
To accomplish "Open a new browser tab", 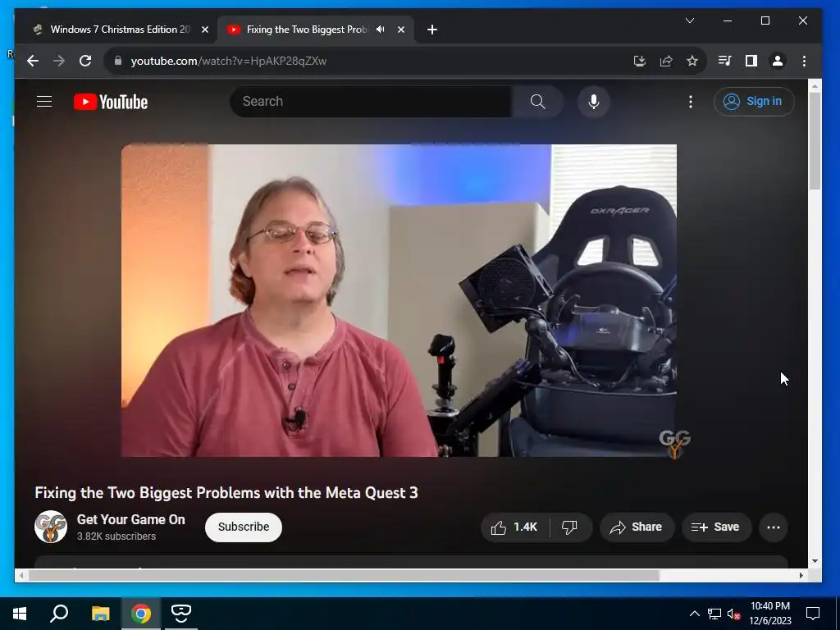I will [x=432, y=30].
